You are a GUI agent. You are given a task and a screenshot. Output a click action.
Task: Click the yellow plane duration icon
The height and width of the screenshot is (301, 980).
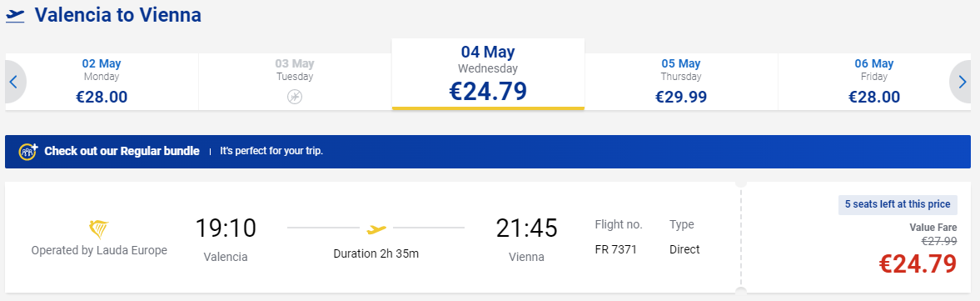[x=376, y=229]
